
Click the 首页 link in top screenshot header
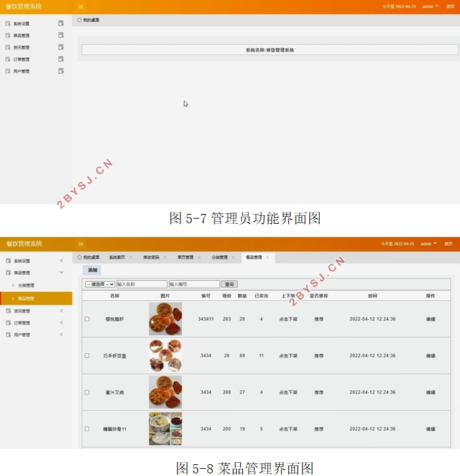(450, 7)
